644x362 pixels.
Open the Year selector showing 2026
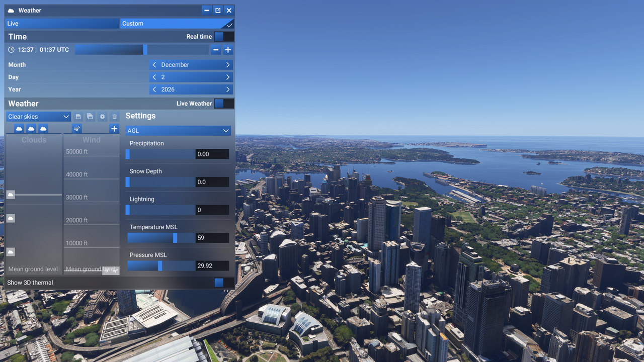(191, 89)
